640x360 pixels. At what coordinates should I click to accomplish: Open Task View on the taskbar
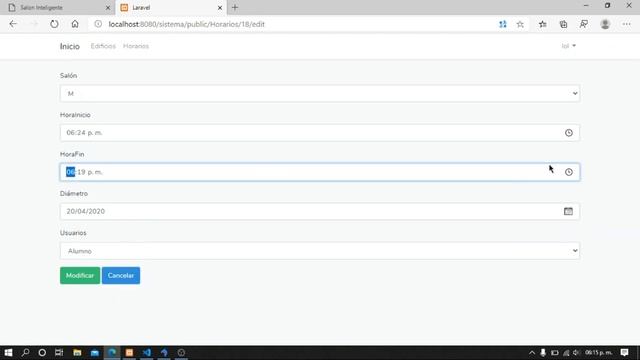59,352
